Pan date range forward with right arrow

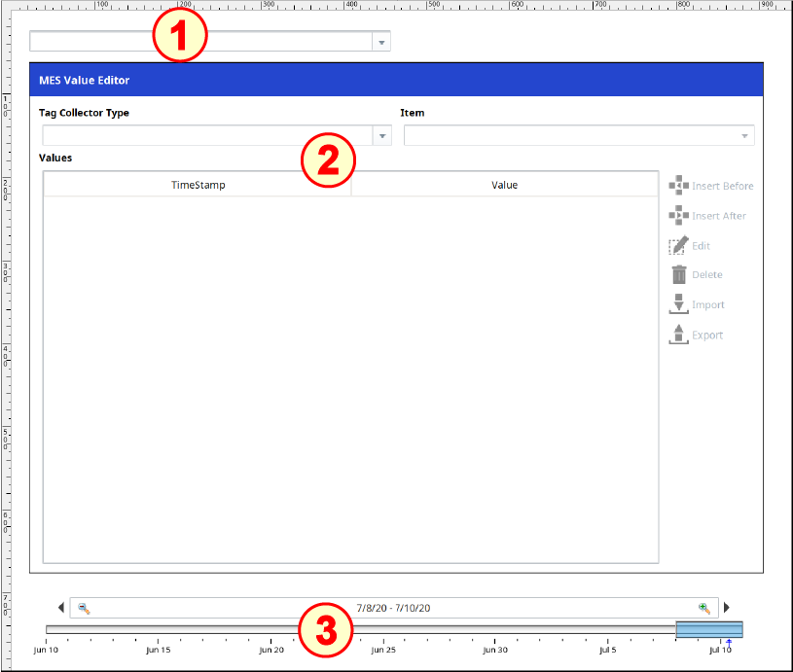(x=727, y=608)
